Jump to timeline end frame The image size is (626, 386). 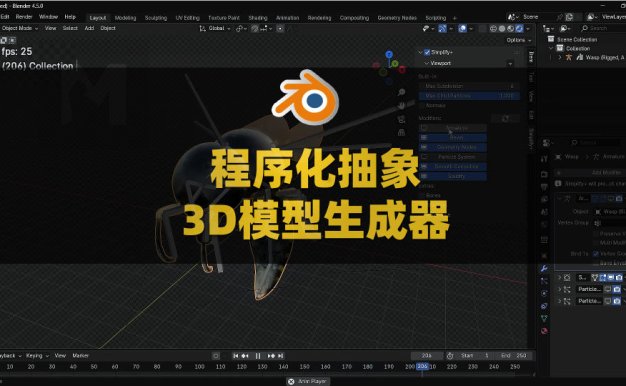click(281, 356)
